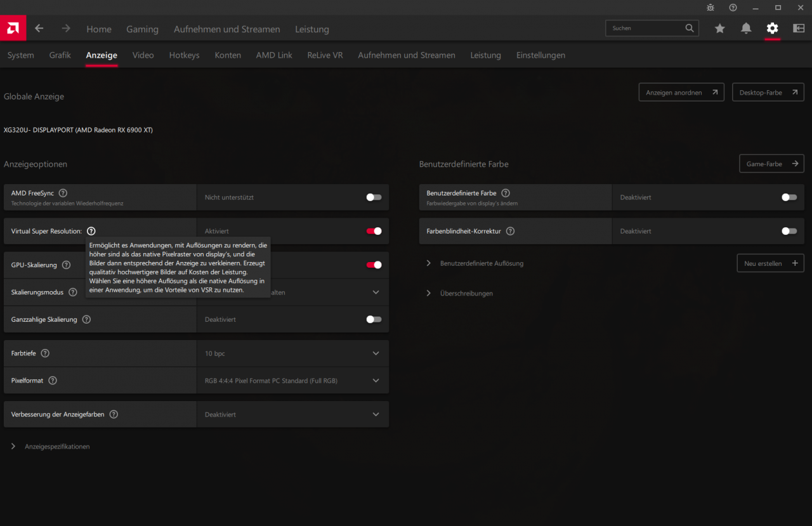The height and width of the screenshot is (526, 812).
Task: Open Aufnehmen und Streamen top navigation
Action: coord(227,29)
